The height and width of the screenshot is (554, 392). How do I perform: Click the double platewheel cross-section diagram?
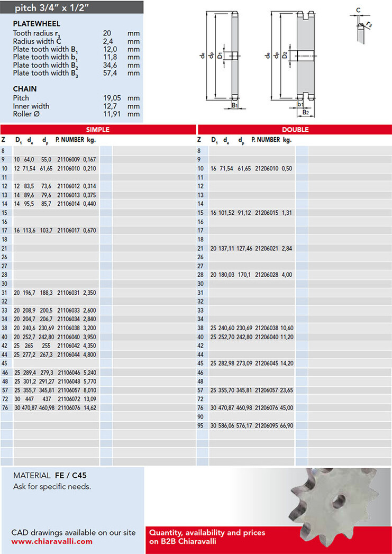pos(292,63)
